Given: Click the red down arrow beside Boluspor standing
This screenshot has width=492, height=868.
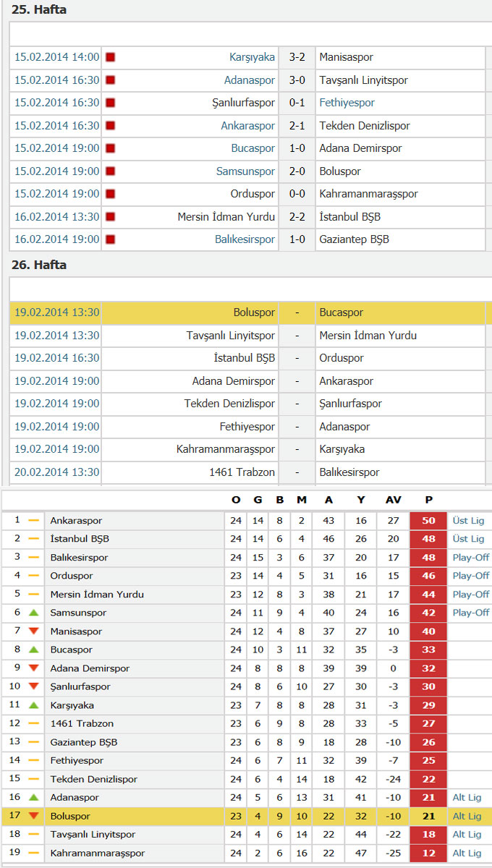Looking at the screenshot, I should pos(33,816).
